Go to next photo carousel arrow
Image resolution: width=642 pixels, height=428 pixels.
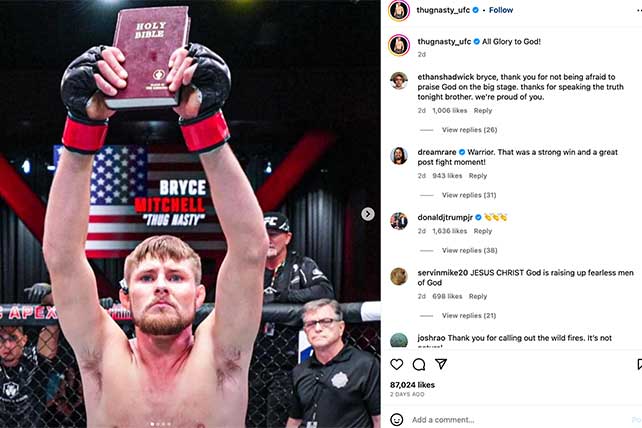368,214
